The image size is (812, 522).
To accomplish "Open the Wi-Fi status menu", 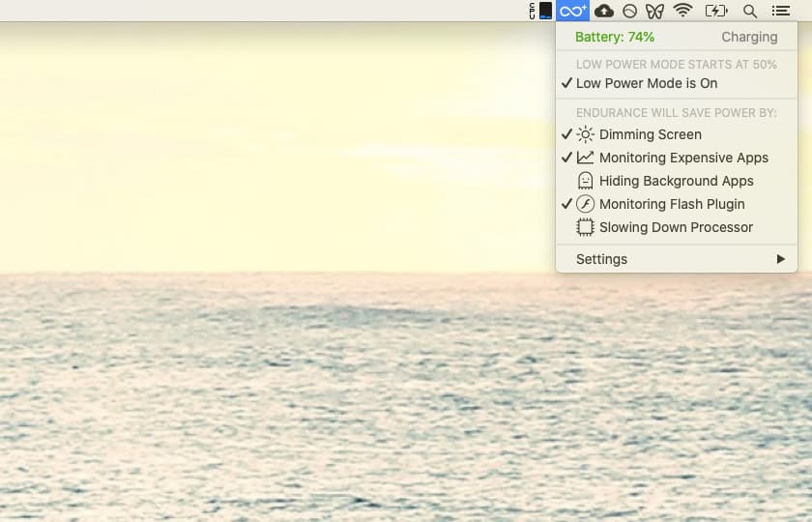I will click(683, 11).
